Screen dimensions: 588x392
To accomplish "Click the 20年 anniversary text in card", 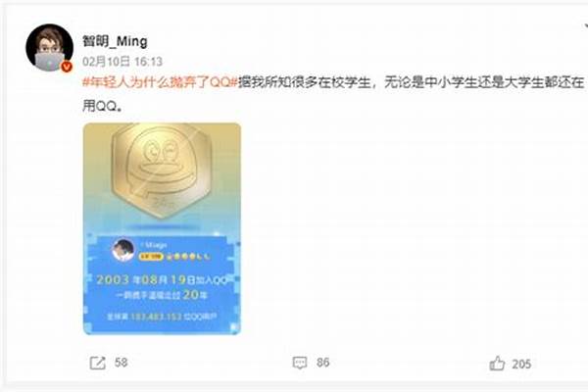I will (195, 295).
